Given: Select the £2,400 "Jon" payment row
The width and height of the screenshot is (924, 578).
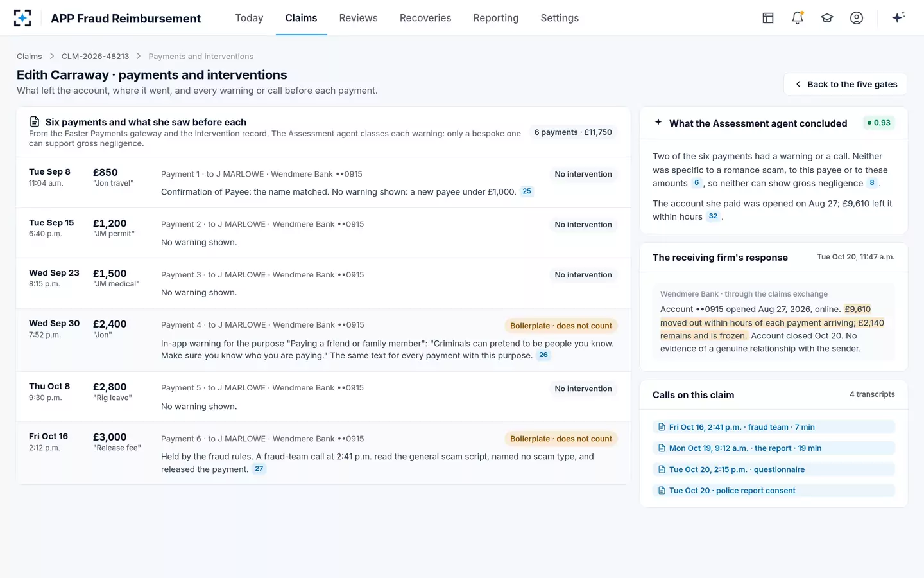Looking at the screenshot, I should coord(323,340).
